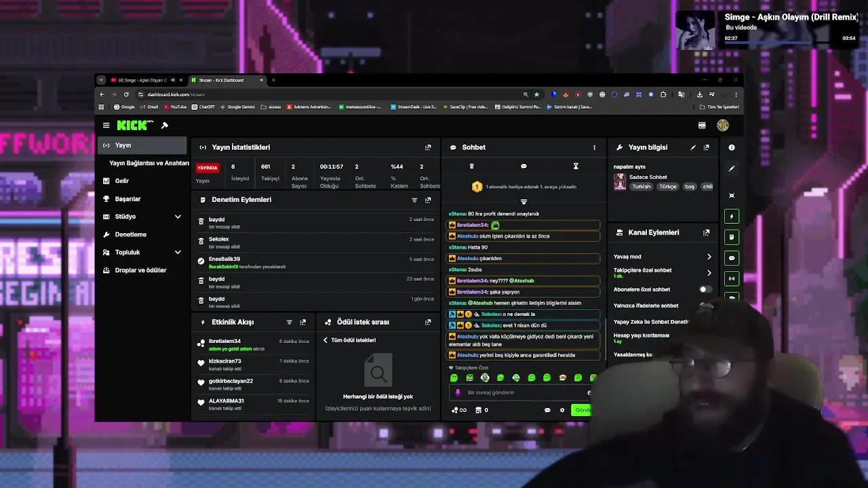Click Simge album art thumbnail in media overlay

[x=695, y=30]
